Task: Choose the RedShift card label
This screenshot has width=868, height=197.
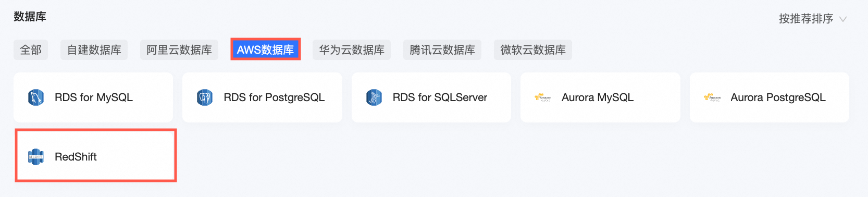Action: 76,157
